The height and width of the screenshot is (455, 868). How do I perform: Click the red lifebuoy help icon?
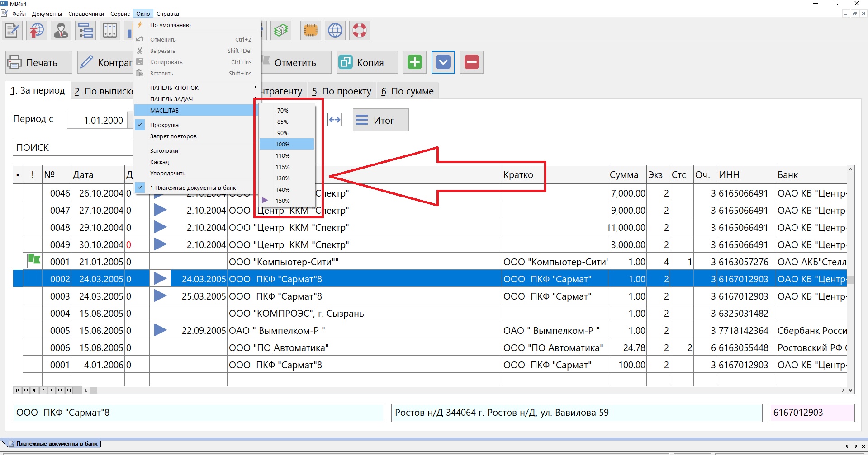[x=360, y=31]
